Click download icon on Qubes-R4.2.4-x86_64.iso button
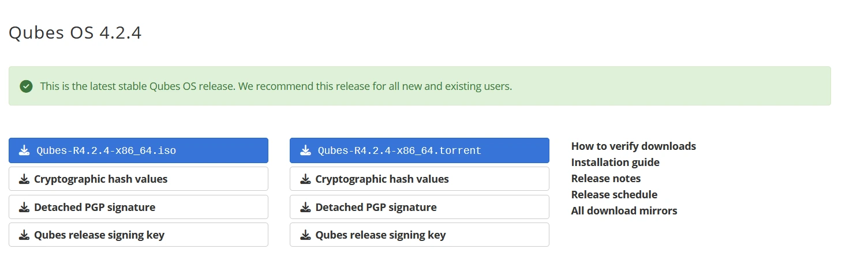This screenshot has height=264, width=868. 24,151
